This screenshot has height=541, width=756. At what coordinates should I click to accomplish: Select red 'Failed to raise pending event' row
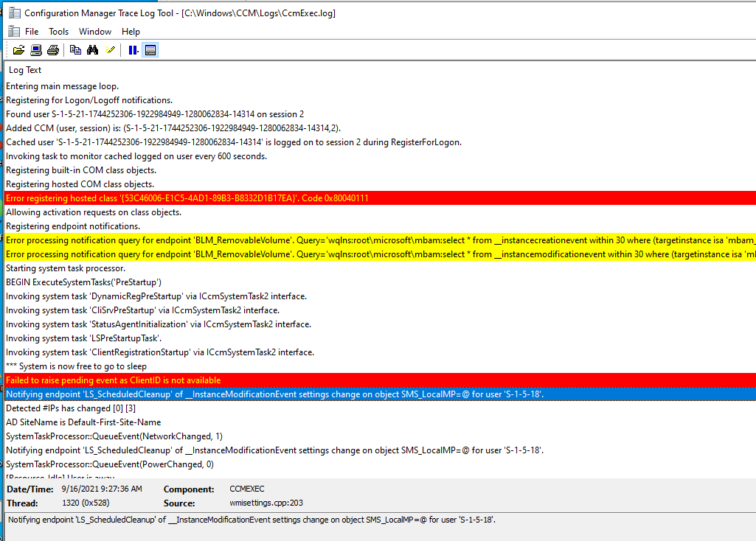(x=380, y=380)
